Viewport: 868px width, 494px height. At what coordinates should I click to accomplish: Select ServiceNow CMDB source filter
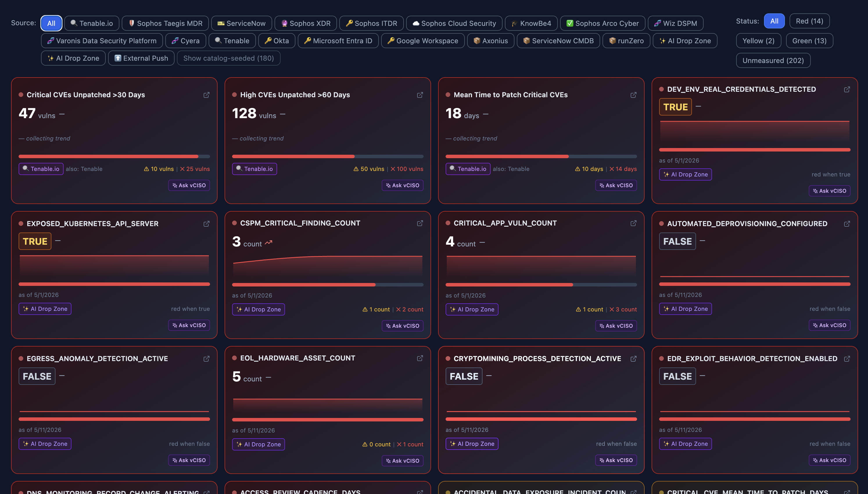(x=558, y=41)
